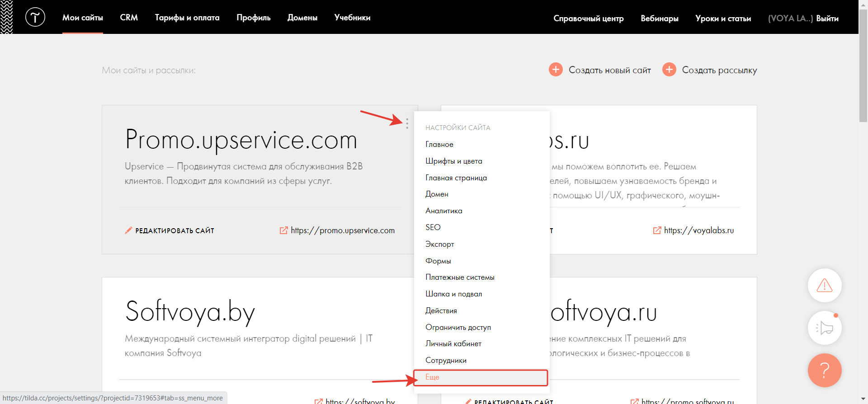
Task: Open the Учебники page
Action: pyautogui.click(x=352, y=18)
